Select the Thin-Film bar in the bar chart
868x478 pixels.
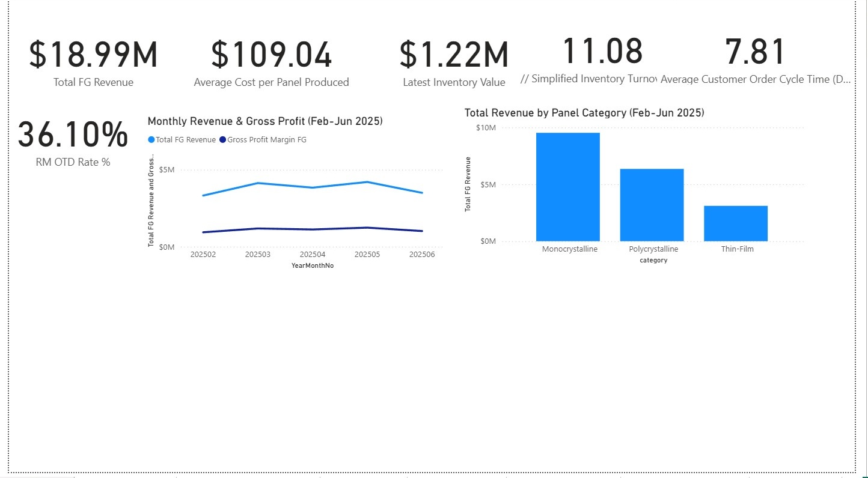(x=736, y=223)
